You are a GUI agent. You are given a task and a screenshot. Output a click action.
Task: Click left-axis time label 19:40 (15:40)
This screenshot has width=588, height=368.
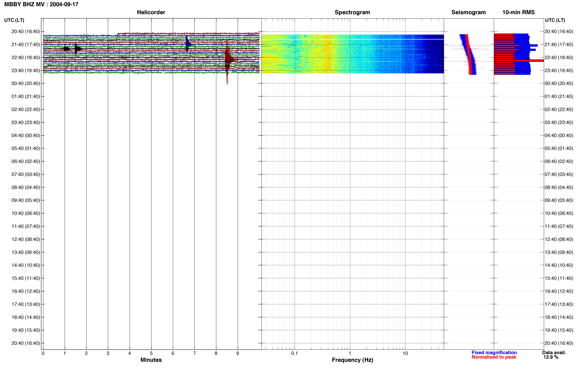point(26,330)
